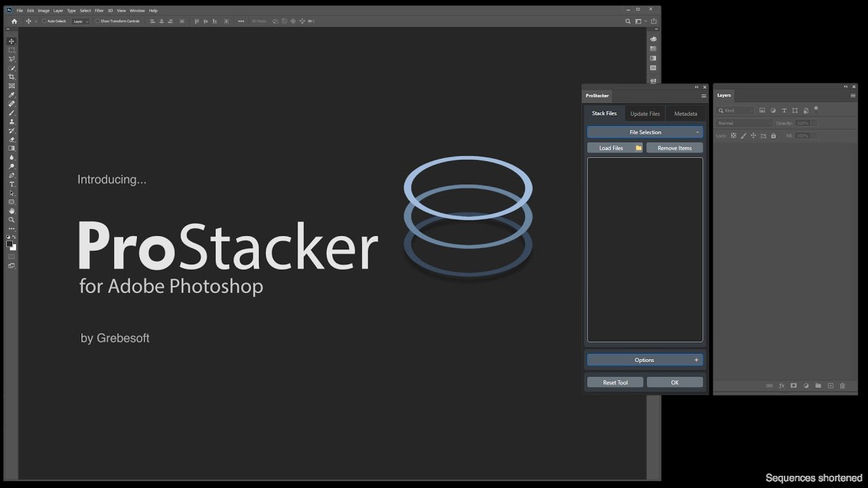868x488 pixels.
Task: Select the Zoom tool
Action: pyautogui.click(x=12, y=220)
